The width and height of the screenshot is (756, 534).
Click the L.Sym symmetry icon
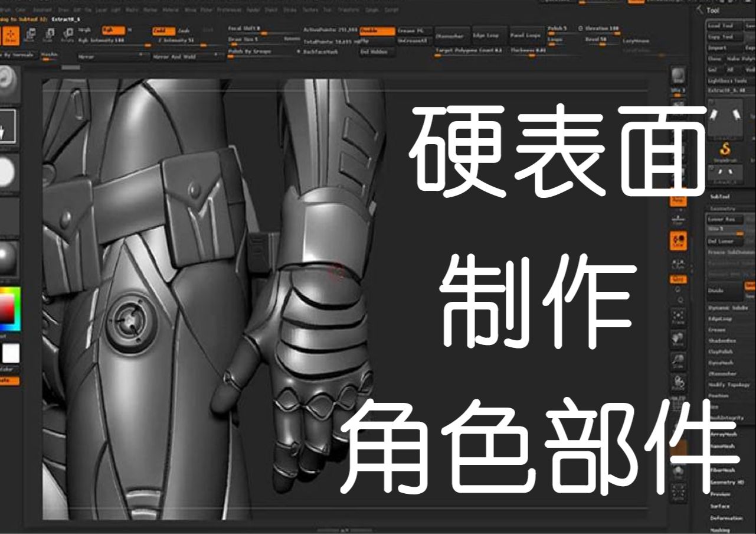click(678, 263)
